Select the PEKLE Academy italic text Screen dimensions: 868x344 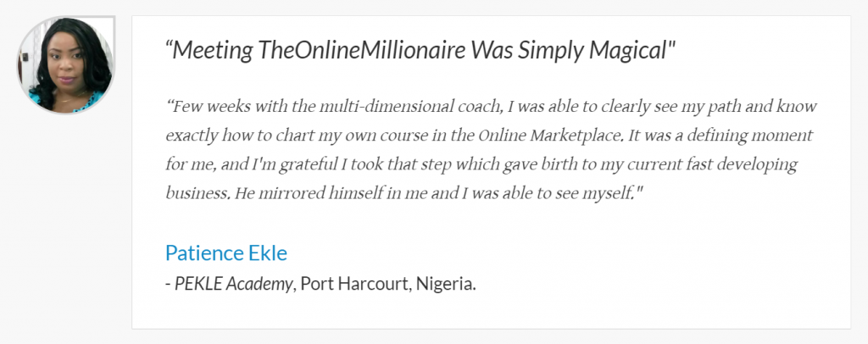click(x=234, y=284)
